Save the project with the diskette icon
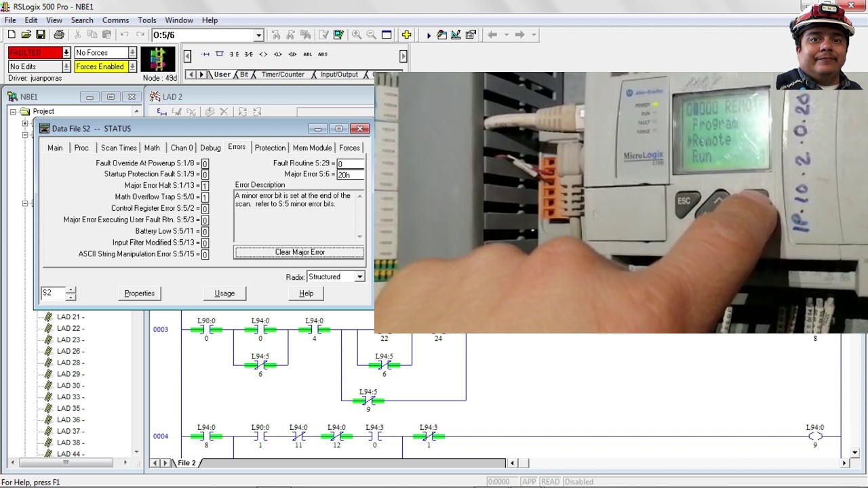Image resolution: width=868 pixels, height=488 pixels. click(41, 35)
